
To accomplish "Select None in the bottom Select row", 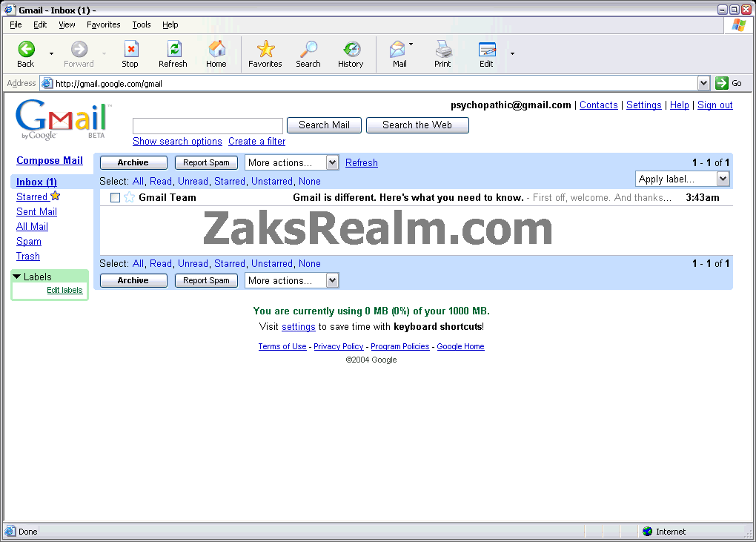I will coord(310,264).
